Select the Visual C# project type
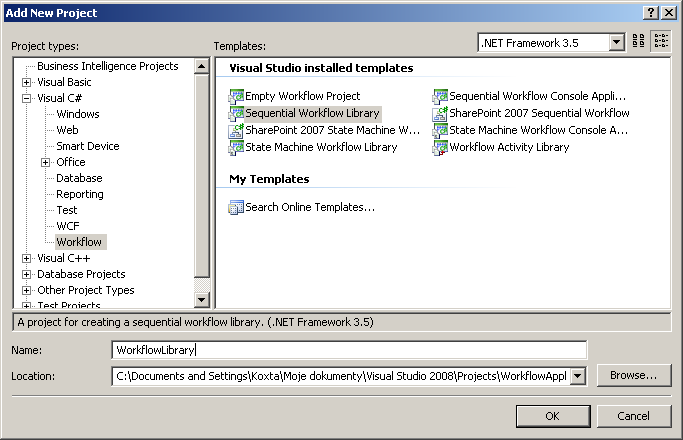 [59, 98]
